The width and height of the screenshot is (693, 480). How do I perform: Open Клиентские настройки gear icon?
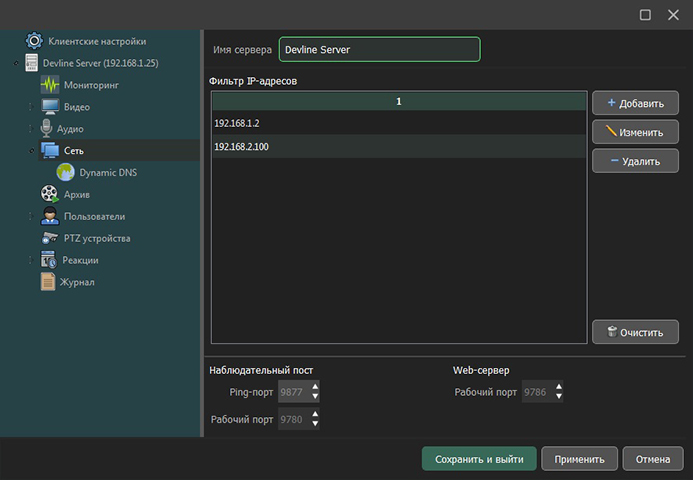[33, 41]
